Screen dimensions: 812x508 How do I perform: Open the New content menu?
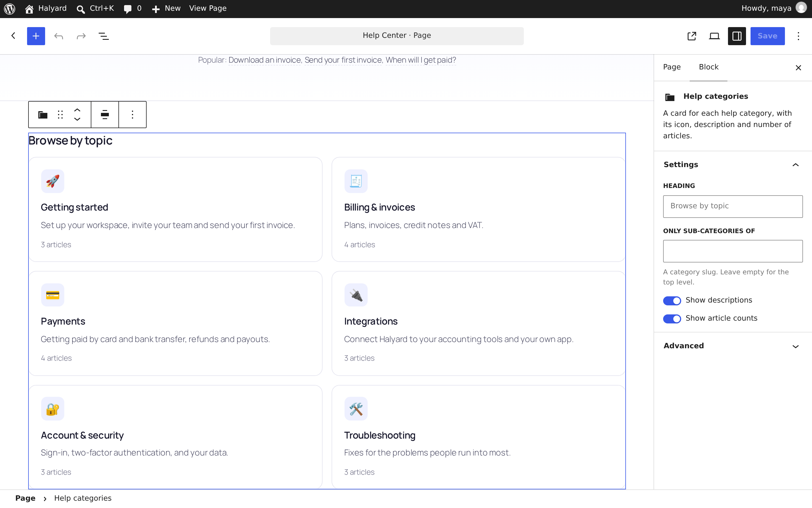[x=166, y=8]
